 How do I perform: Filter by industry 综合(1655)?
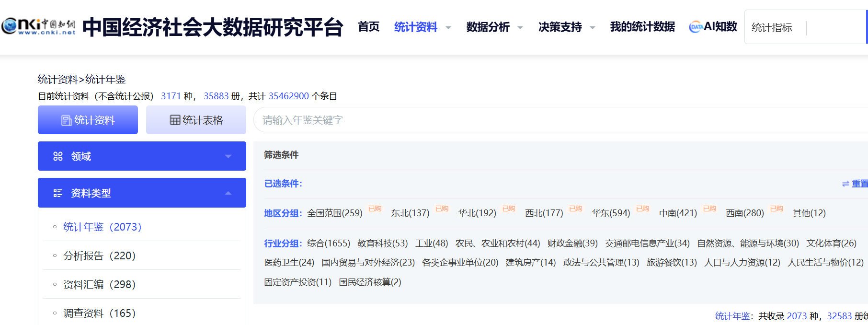(329, 243)
